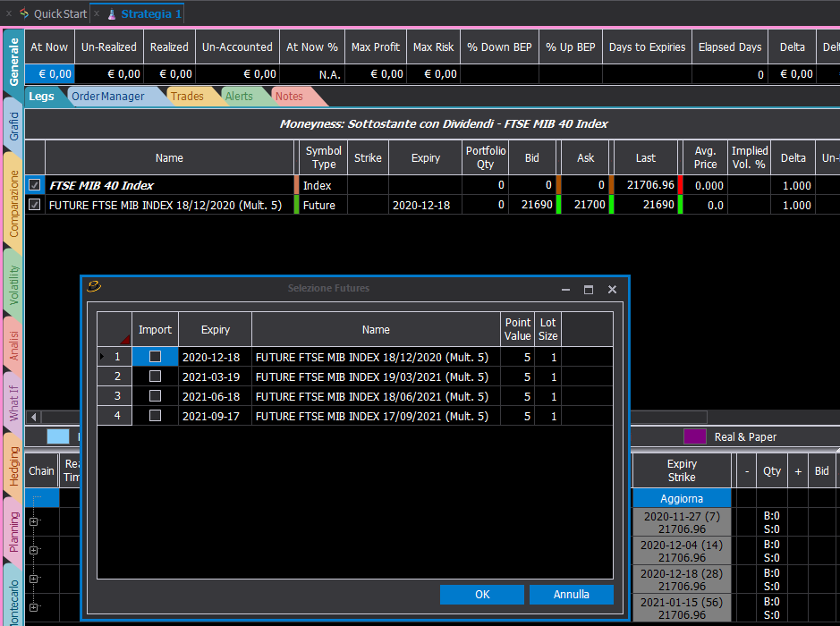Expand the first chain tree node
840x626 pixels.
click(x=34, y=521)
